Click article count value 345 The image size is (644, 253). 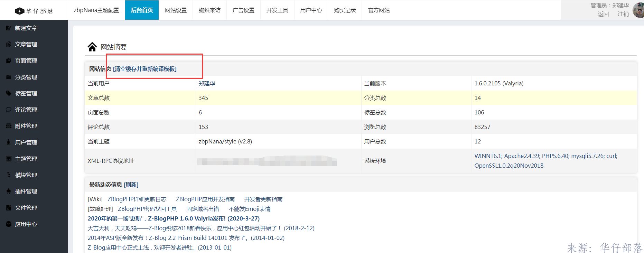click(x=203, y=98)
